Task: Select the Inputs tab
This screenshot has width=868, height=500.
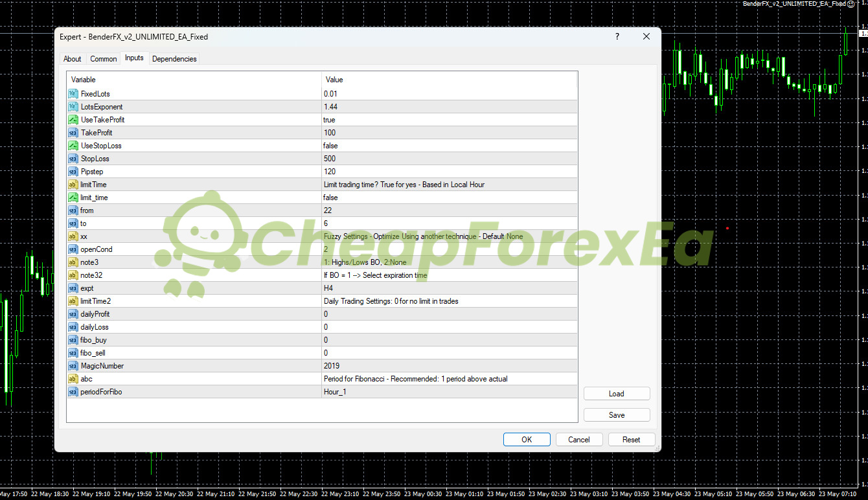Action: (134, 58)
